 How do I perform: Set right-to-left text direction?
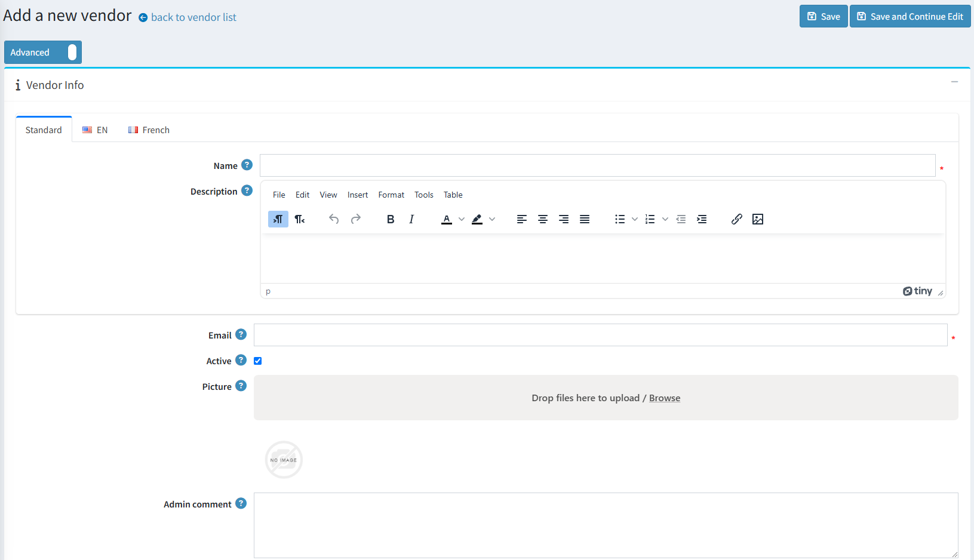(x=300, y=219)
